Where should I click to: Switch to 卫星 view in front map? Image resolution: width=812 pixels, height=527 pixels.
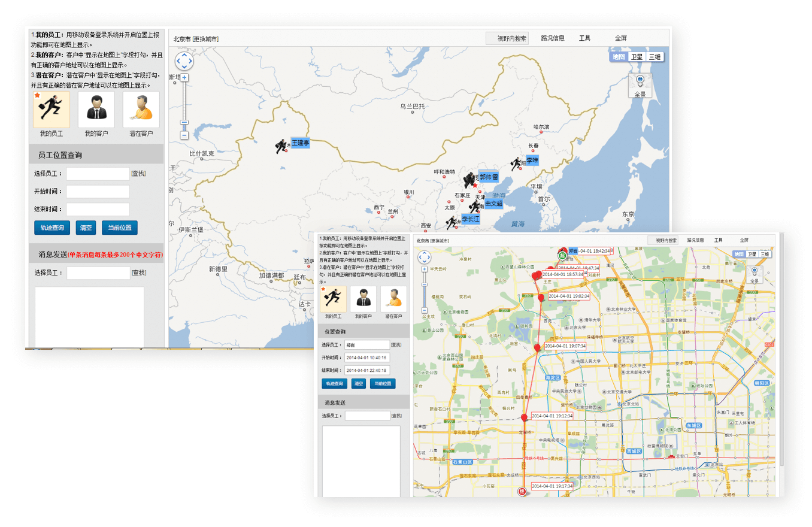(752, 255)
